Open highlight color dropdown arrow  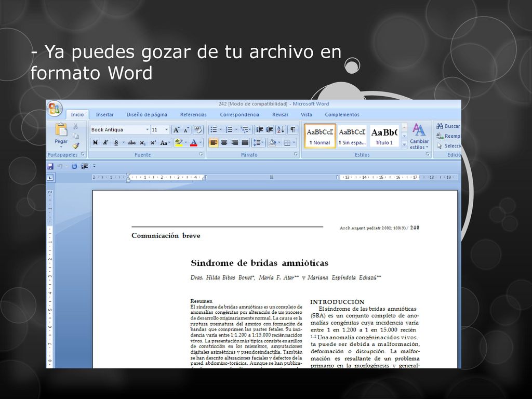point(186,142)
